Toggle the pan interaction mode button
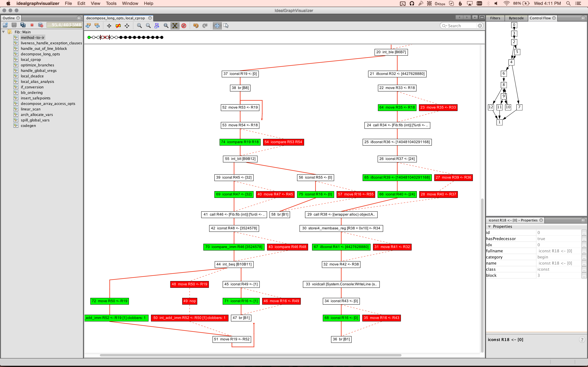Viewport: 588px width, 367px height. point(217,26)
